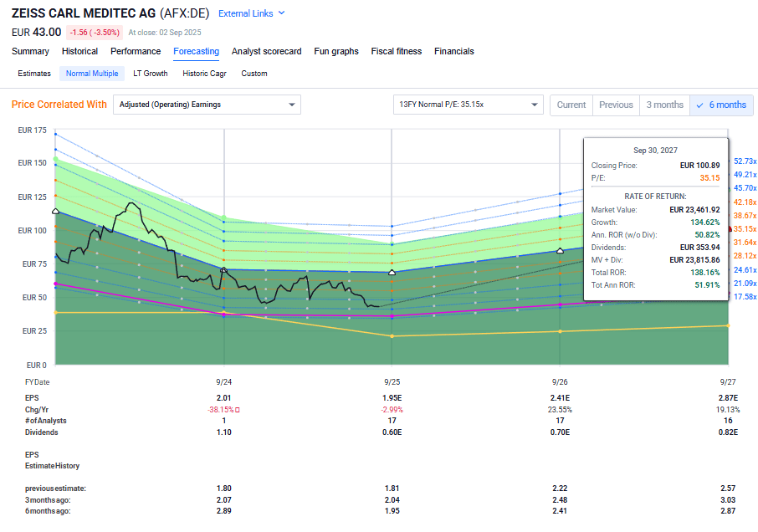Click the orange 35.15x P/E legend label
The image size is (758, 532).
(745, 229)
